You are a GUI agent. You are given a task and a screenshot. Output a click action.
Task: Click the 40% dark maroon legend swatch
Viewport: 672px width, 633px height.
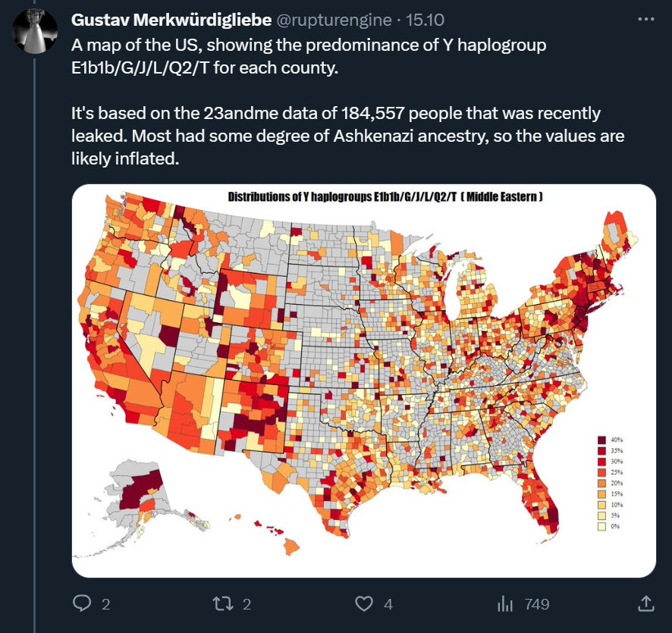pos(602,440)
